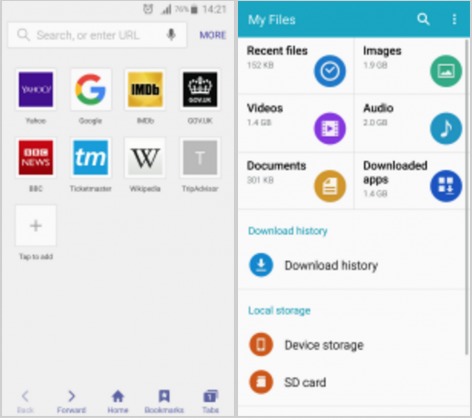Click the 1.9 GB size under Images
Screen dimensions: 472x420
point(375,65)
